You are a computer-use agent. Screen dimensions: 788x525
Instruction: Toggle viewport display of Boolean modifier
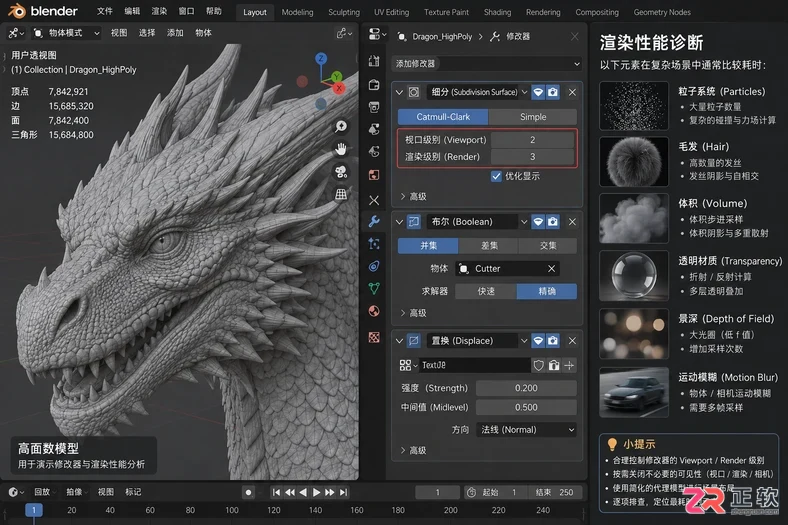pyautogui.click(x=538, y=222)
